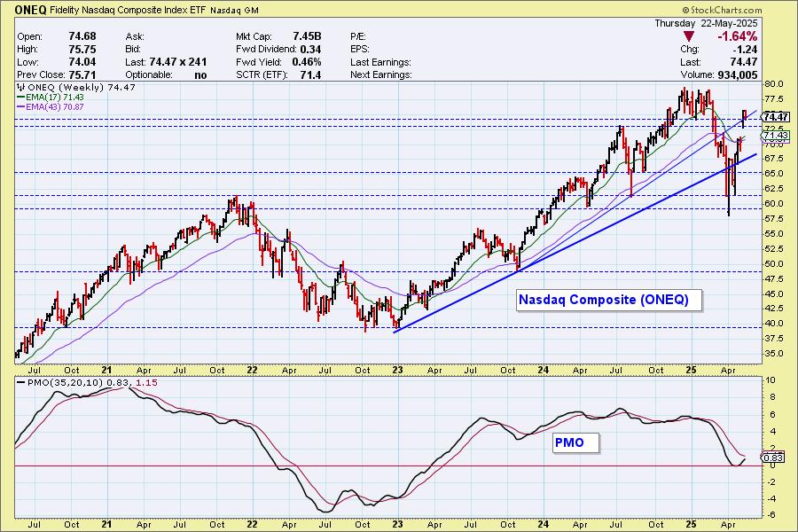This screenshot has height=532, width=798.
Task: Click the PMO(35,20,10) indicator legend
Action: pos(87,382)
